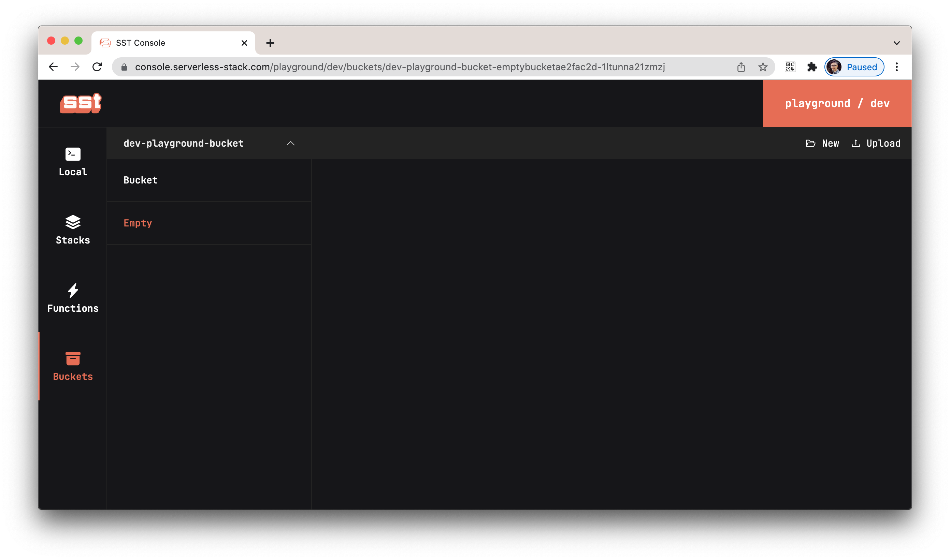Viewport: 950px width, 560px height.
Task: Click the site lock icon in address bar
Action: point(124,67)
